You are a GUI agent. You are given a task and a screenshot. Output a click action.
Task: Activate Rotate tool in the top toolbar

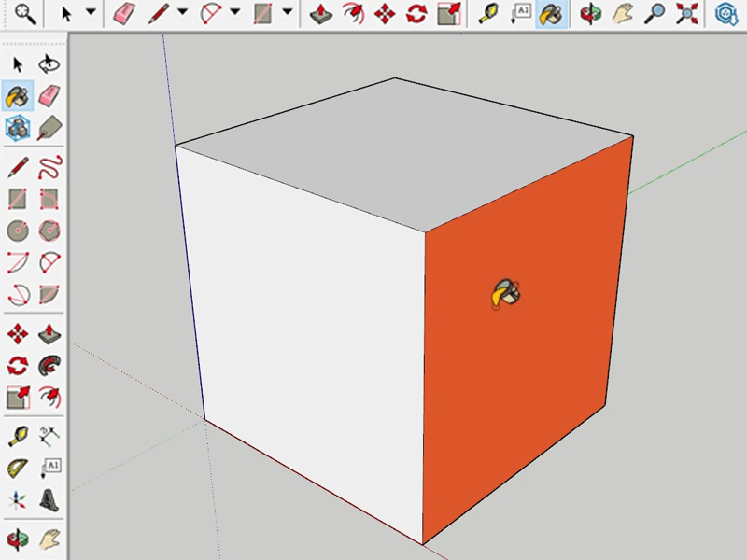click(416, 14)
